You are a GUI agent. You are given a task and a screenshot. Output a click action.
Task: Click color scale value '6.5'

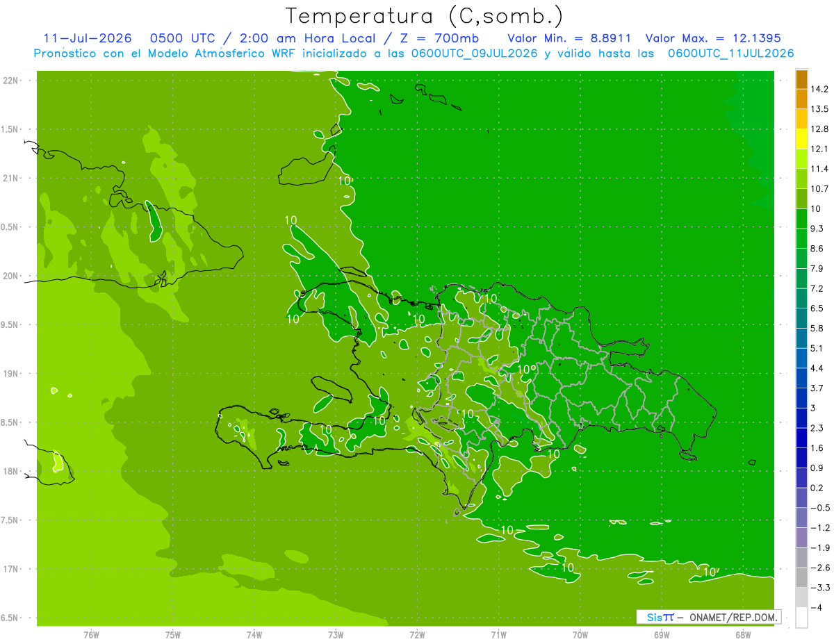click(817, 308)
